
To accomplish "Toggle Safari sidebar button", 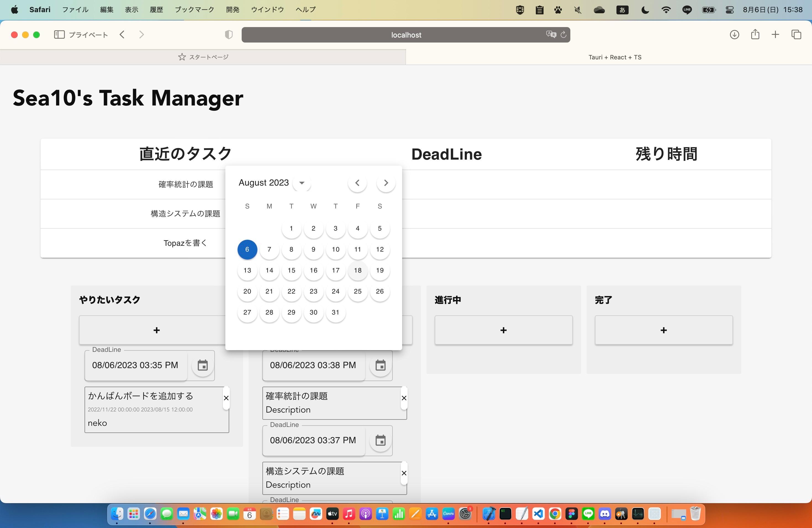I will click(x=59, y=35).
